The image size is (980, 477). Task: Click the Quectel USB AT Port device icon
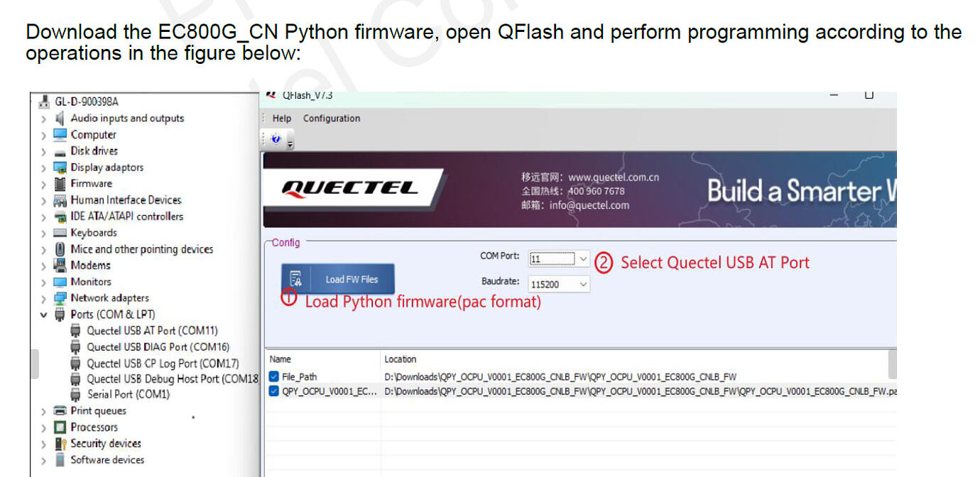[75, 331]
